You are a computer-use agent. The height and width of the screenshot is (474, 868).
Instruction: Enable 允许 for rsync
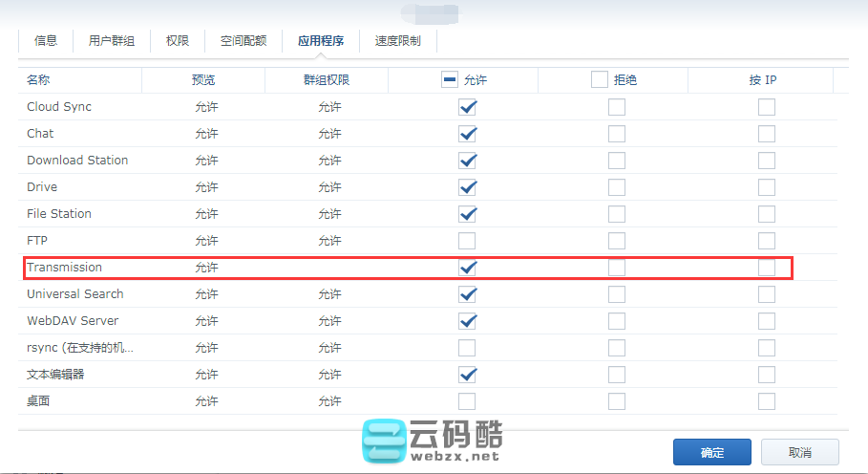tap(467, 348)
